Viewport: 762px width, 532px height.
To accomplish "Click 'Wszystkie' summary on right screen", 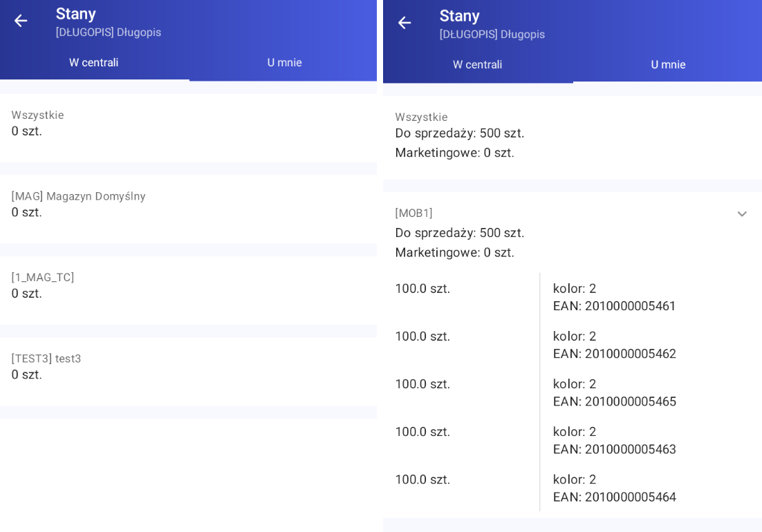I will tap(573, 137).
